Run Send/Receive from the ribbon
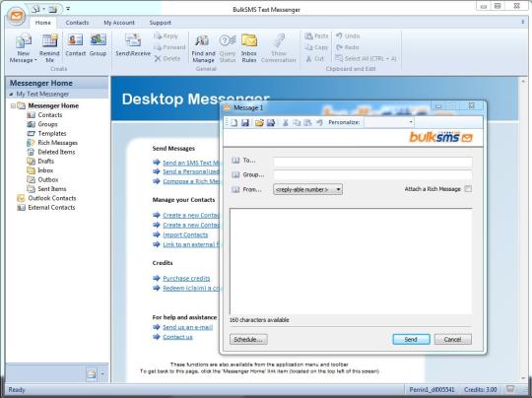 [133, 44]
